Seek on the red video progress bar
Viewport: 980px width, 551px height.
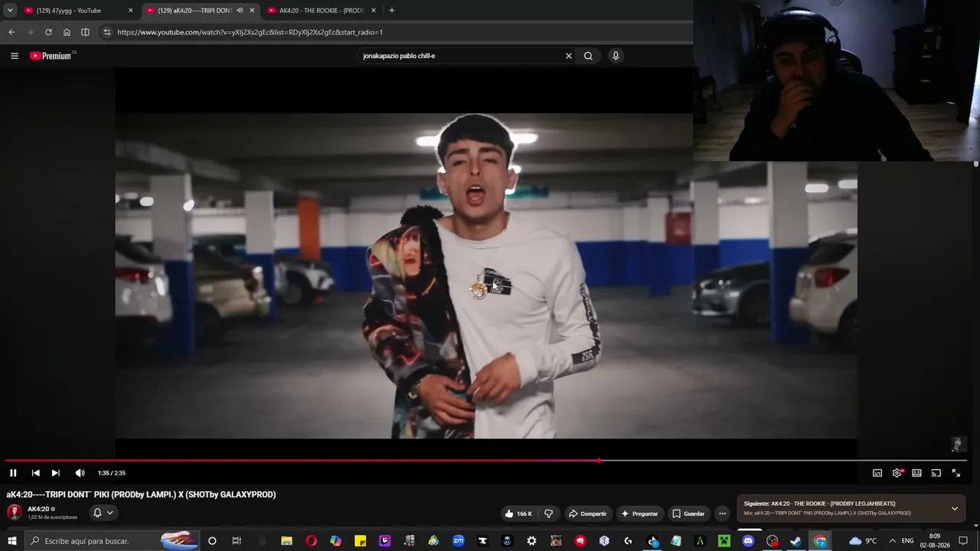tap(486, 461)
